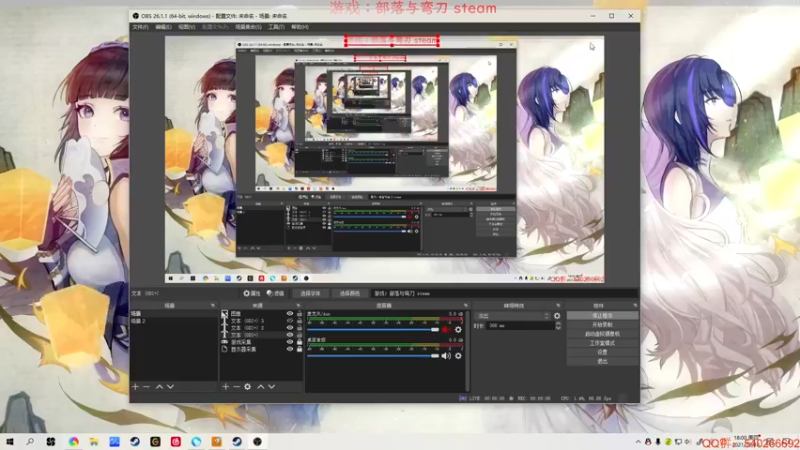Click the 选择颜色 button

pyautogui.click(x=349, y=293)
